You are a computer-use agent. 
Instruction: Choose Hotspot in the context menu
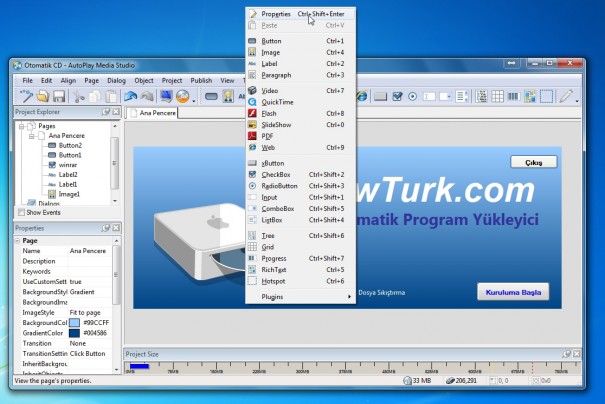pos(301,281)
